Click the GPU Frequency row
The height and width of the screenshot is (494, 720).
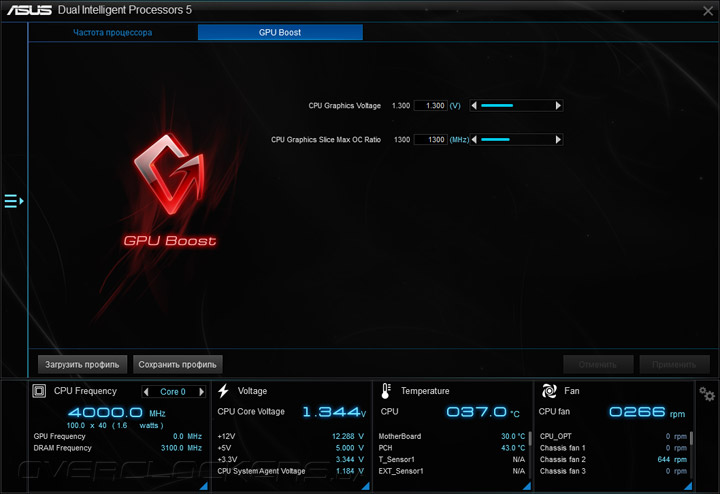point(118,436)
